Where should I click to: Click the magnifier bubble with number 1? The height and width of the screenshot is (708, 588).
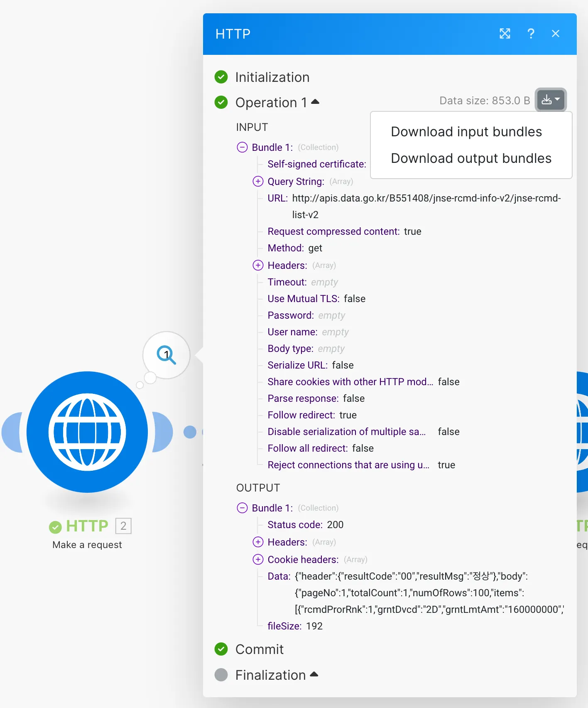pos(167,355)
